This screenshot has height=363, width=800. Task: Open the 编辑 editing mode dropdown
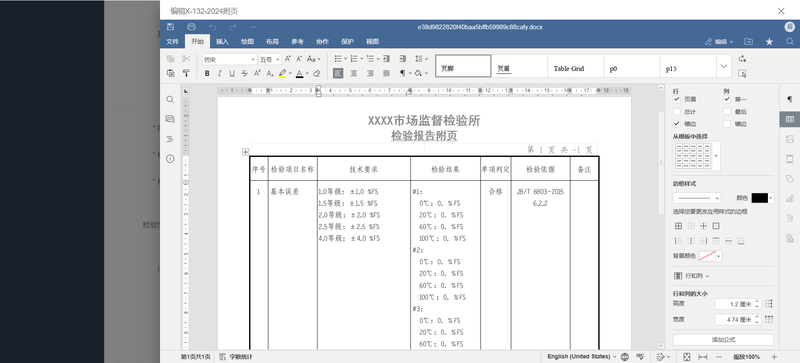pos(719,42)
